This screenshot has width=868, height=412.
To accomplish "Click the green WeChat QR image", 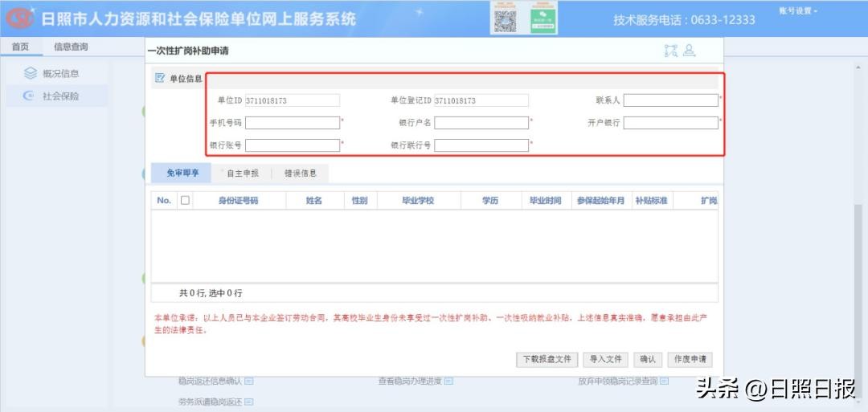I will click(544, 18).
